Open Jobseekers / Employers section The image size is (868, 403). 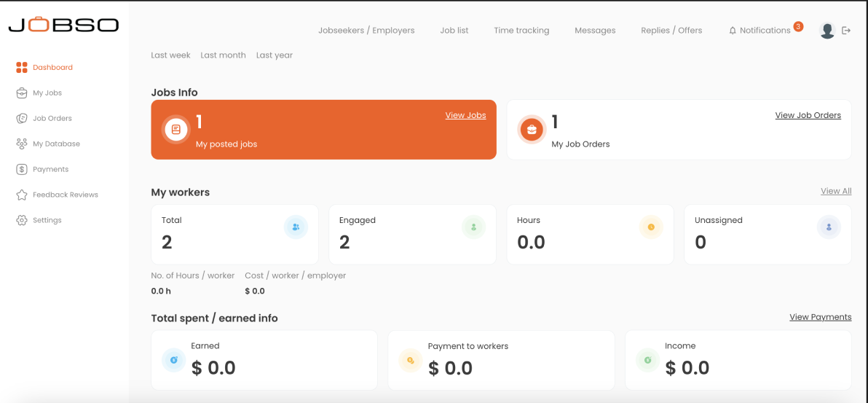click(x=366, y=31)
